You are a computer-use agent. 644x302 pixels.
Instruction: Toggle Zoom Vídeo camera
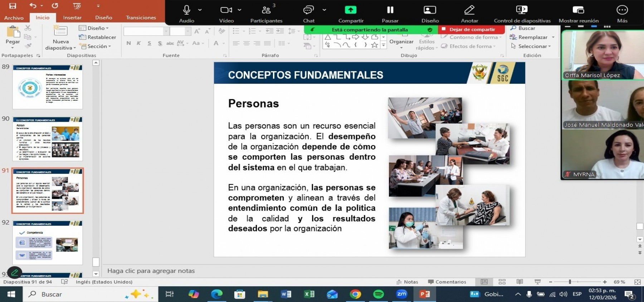pos(226,10)
